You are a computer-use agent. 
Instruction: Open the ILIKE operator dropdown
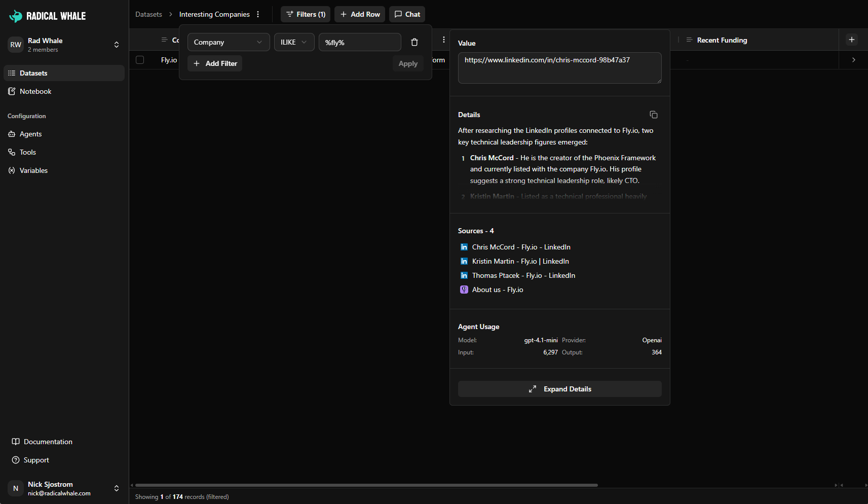[294, 42]
